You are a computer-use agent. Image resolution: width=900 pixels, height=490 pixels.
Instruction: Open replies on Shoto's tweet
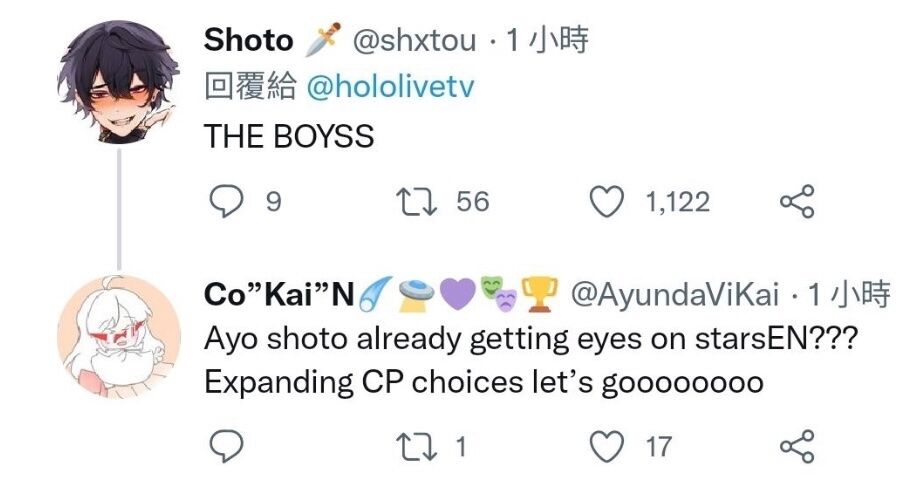[226, 201]
